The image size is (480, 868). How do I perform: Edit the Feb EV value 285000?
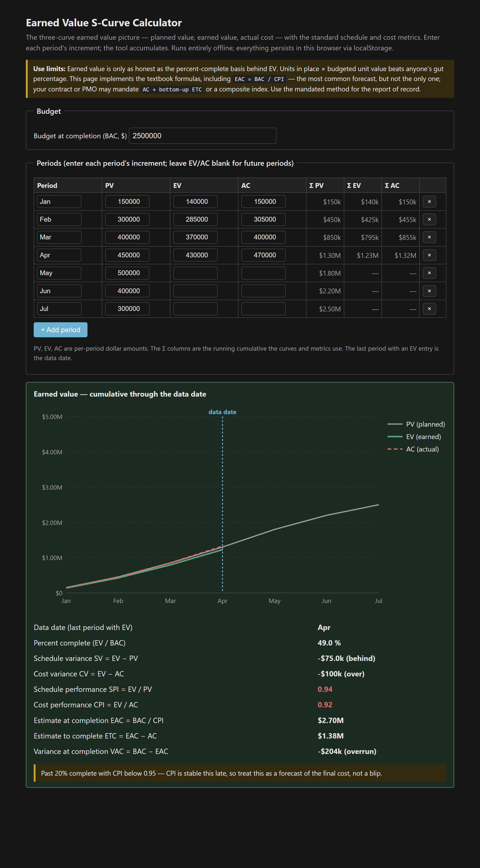[195, 219]
